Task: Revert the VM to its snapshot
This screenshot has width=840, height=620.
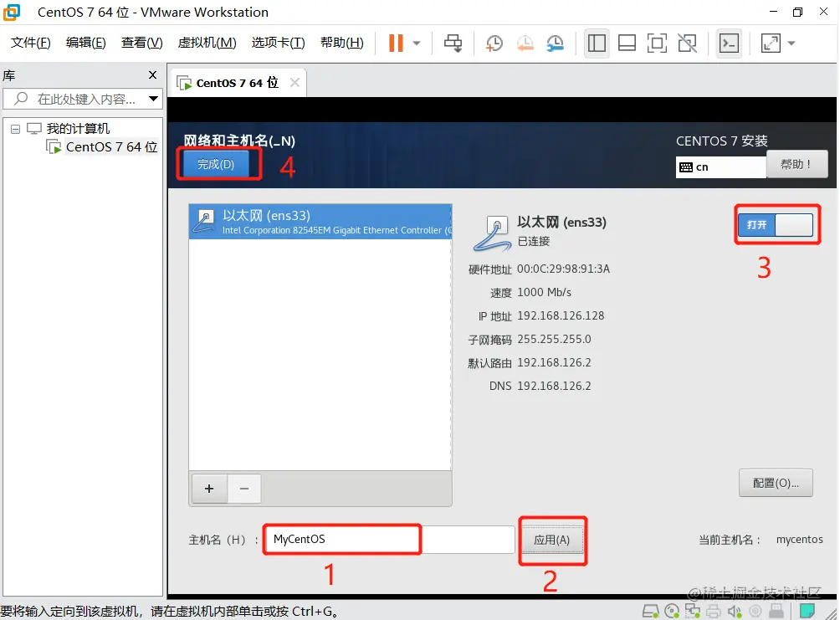Action: pos(525,43)
